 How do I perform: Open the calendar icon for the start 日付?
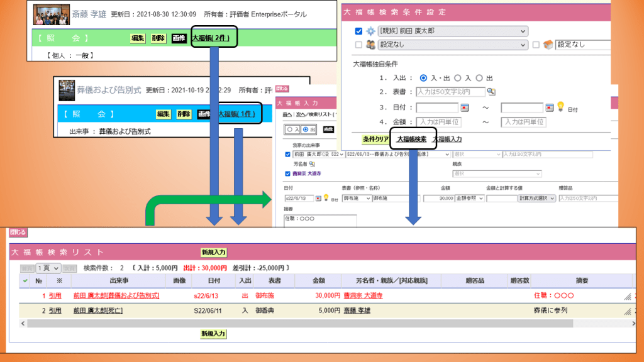pyautogui.click(x=465, y=107)
